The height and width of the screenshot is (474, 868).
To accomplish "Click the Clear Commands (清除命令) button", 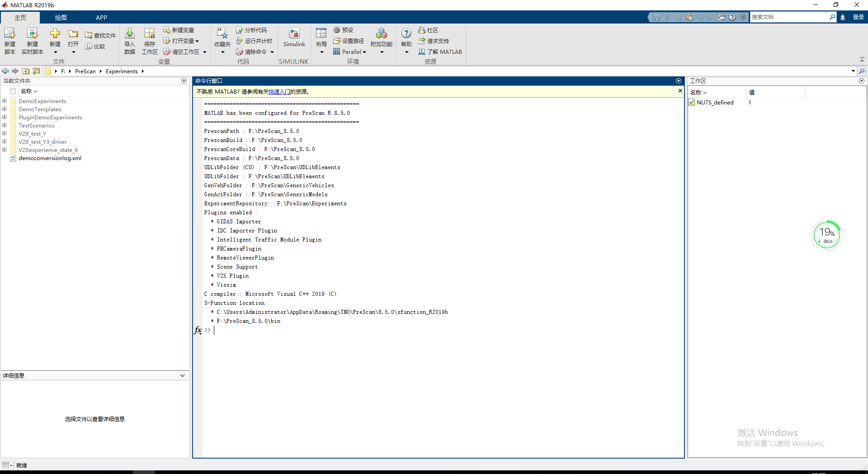I will (x=251, y=52).
